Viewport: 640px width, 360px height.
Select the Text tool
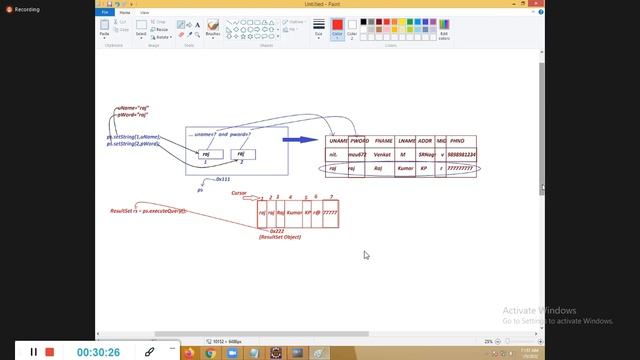[198, 25]
